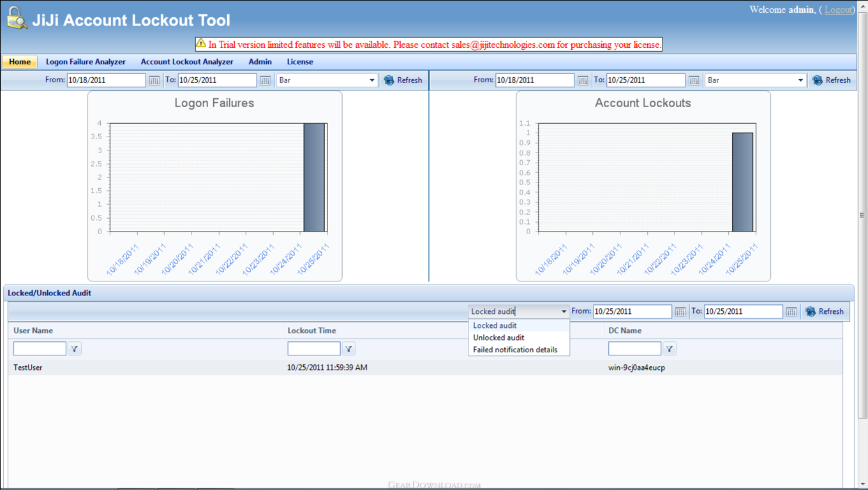The image size is (868, 490).
Task: Open calendar for Account Lockouts To date
Action: pos(694,80)
